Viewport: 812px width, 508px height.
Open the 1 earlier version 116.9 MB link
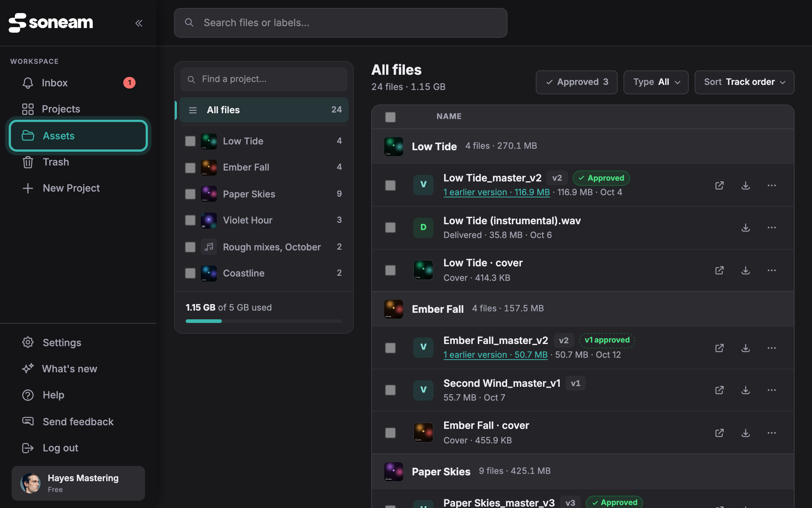497,192
